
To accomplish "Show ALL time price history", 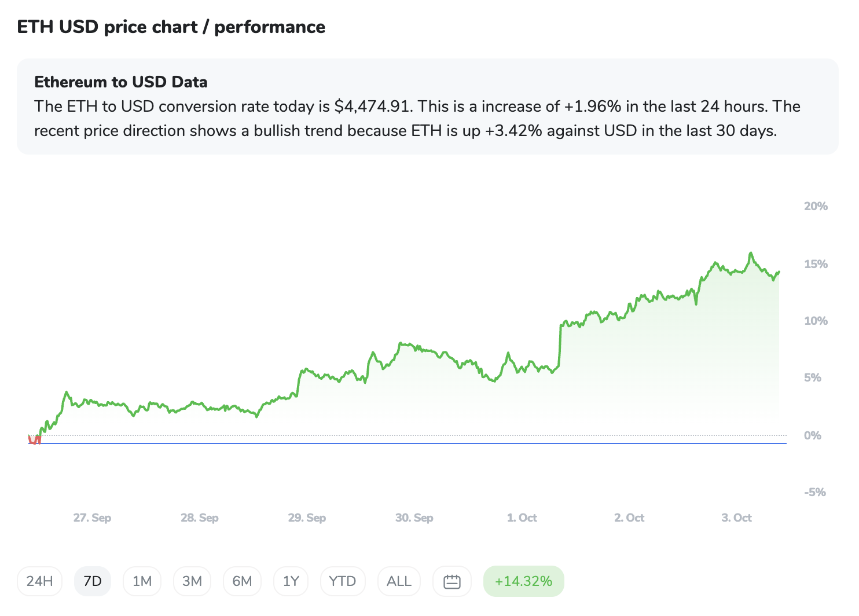I will [399, 581].
